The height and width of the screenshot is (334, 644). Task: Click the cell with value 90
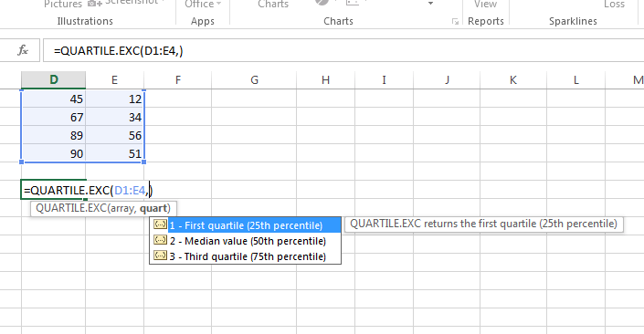click(54, 153)
